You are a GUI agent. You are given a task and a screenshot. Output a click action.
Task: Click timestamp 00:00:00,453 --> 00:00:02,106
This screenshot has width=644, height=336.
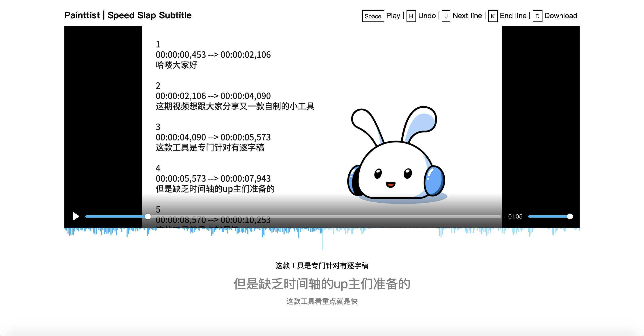[x=213, y=55]
